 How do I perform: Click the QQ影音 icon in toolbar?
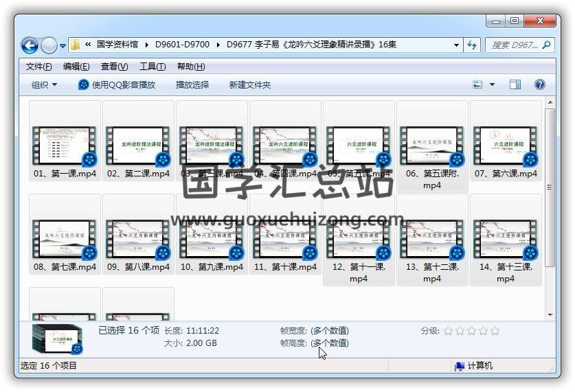click(84, 85)
